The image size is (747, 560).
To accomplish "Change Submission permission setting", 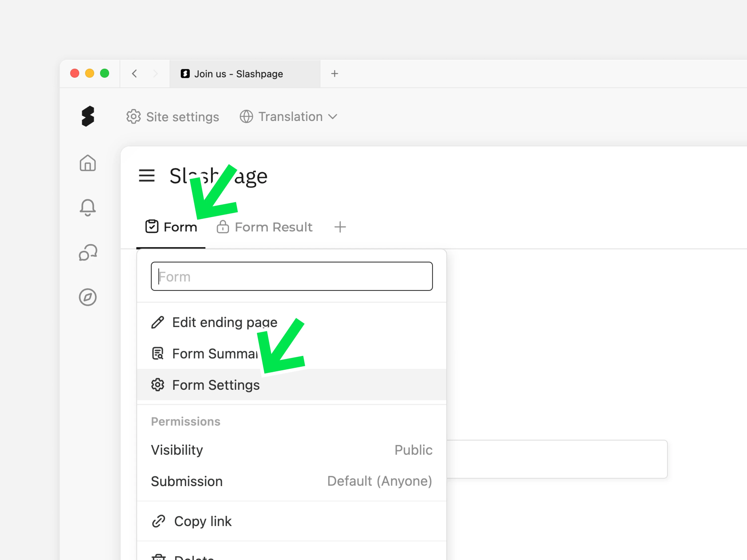I will [x=292, y=481].
